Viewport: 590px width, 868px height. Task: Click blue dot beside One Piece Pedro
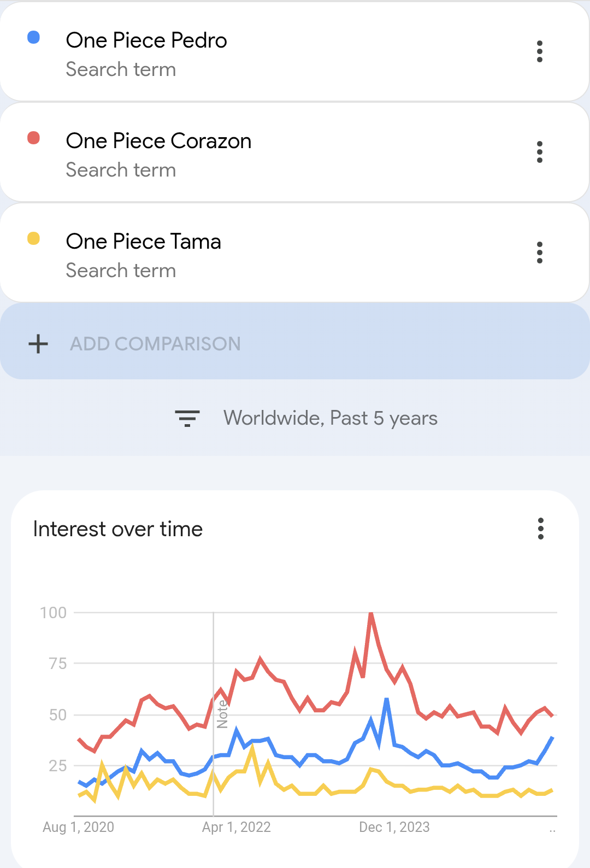click(34, 37)
